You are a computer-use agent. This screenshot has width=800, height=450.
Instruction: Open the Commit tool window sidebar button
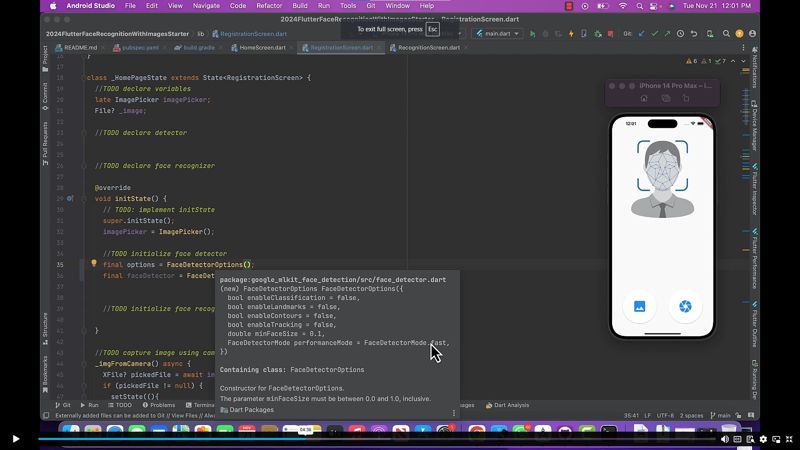click(x=45, y=96)
